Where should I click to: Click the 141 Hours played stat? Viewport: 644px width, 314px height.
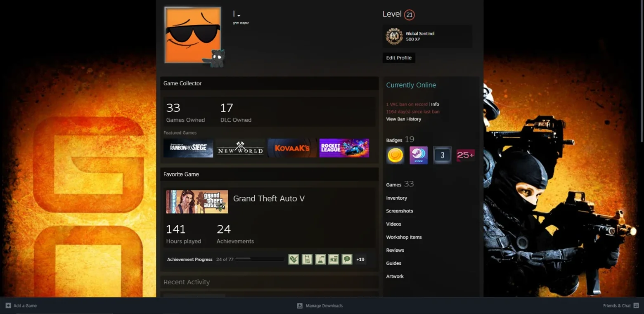[183, 234]
